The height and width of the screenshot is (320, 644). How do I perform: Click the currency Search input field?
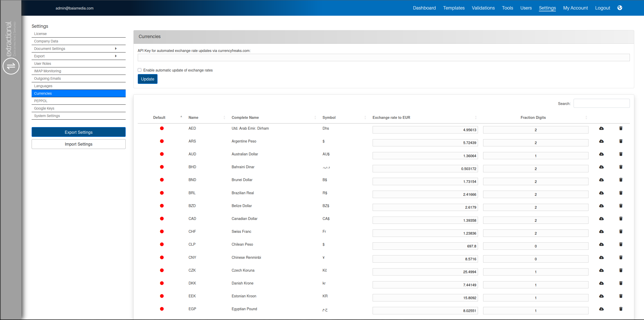pyautogui.click(x=601, y=103)
